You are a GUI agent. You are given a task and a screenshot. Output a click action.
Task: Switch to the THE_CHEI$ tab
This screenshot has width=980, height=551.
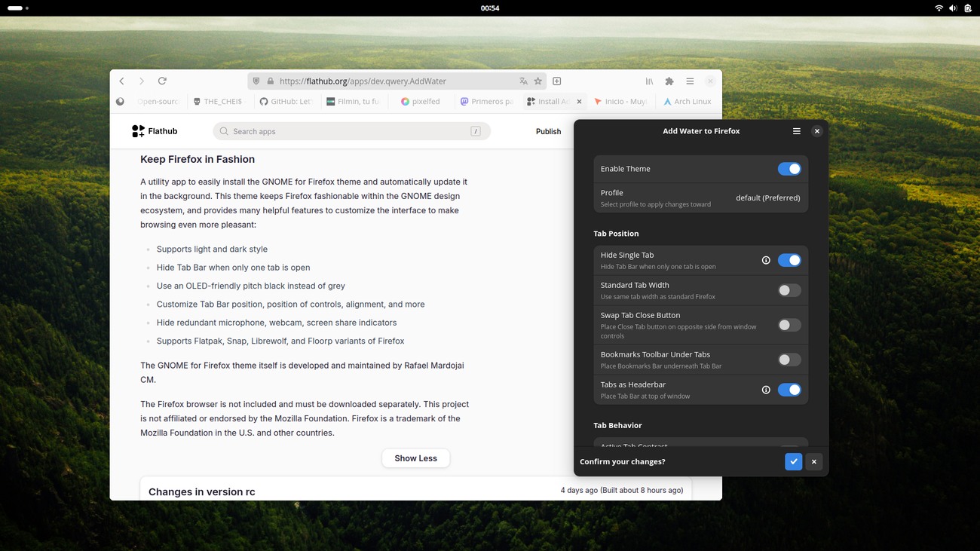click(x=219, y=102)
